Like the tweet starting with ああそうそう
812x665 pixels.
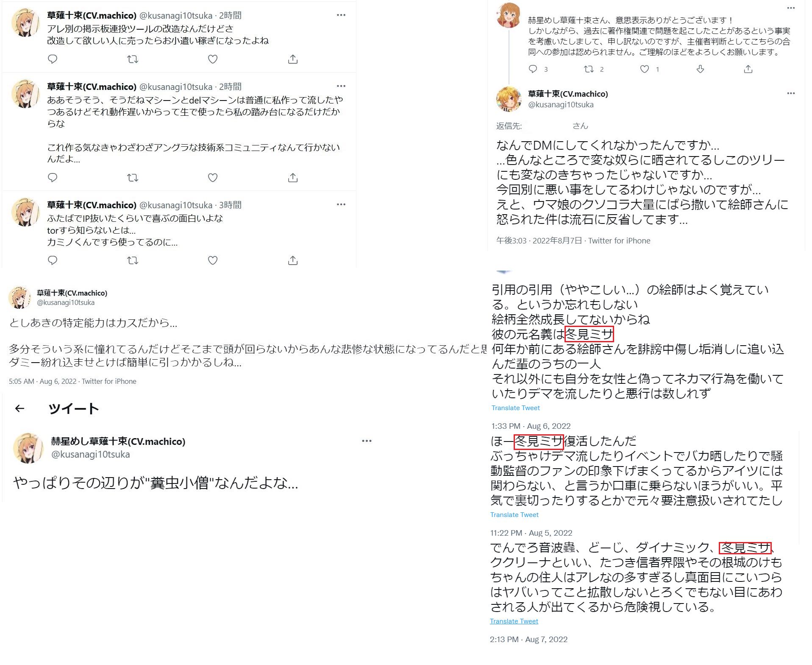coord(213,178)
